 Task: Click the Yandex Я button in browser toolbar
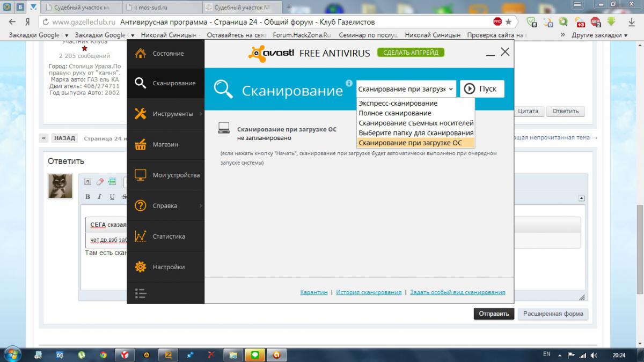27,22
